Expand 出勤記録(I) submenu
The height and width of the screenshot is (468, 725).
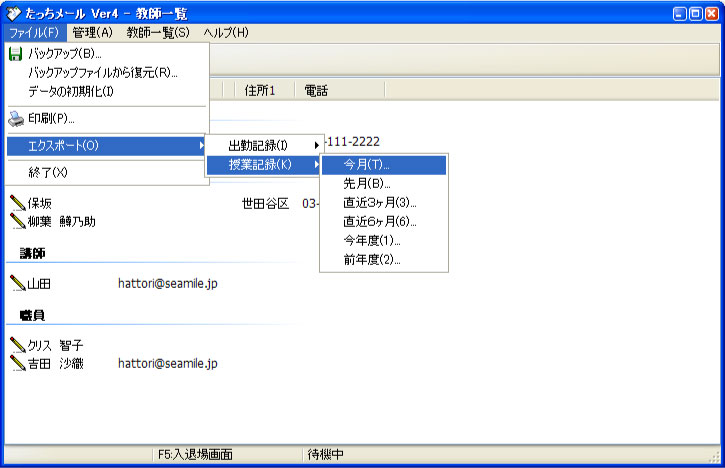click(x=264, y=146)
